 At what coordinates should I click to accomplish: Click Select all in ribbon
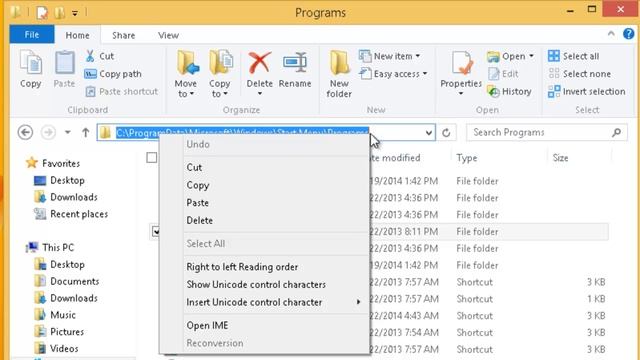click(573, 56)
